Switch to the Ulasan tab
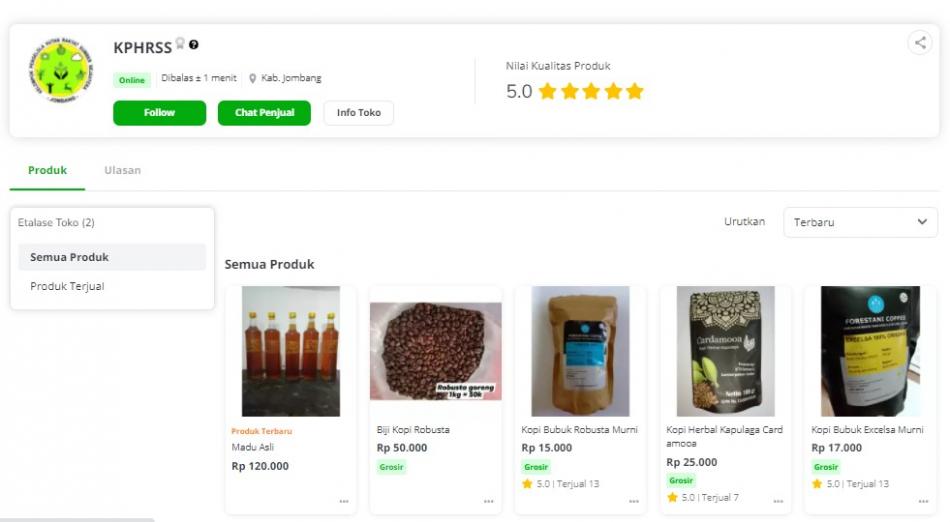Screen dimensions: 950x522 click(x=122, y=170)
